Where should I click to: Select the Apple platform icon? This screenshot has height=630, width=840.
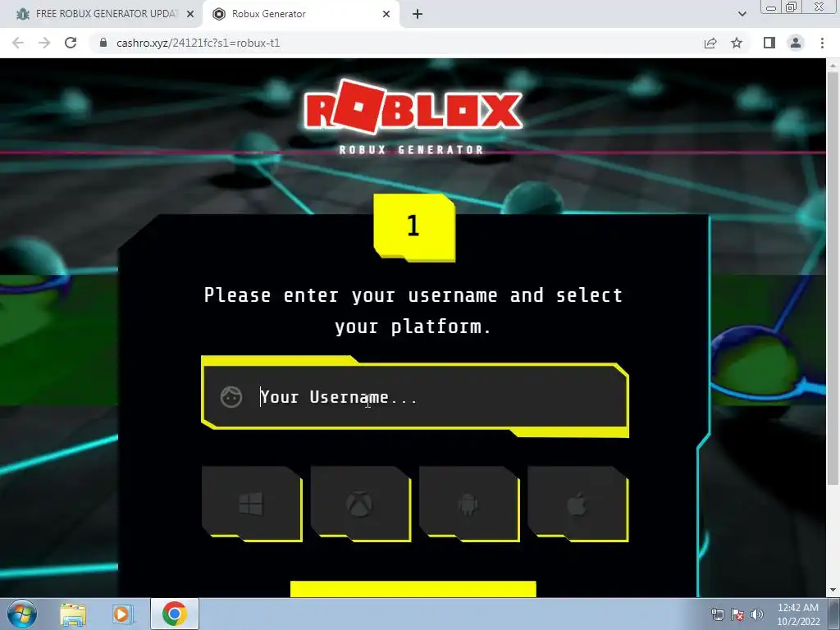pos(578,504)
